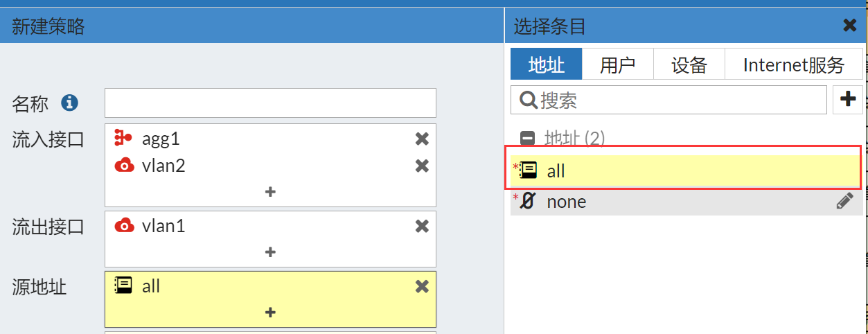This screenshot has height=334, width=868.
Task: Switch to the 用户 tab
Action: pos(617,64)
